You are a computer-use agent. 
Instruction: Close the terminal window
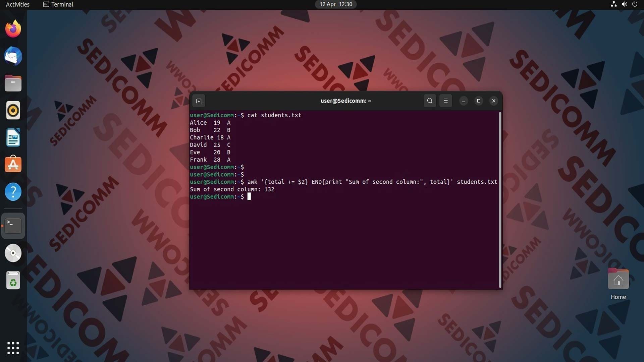click(494, 101)
